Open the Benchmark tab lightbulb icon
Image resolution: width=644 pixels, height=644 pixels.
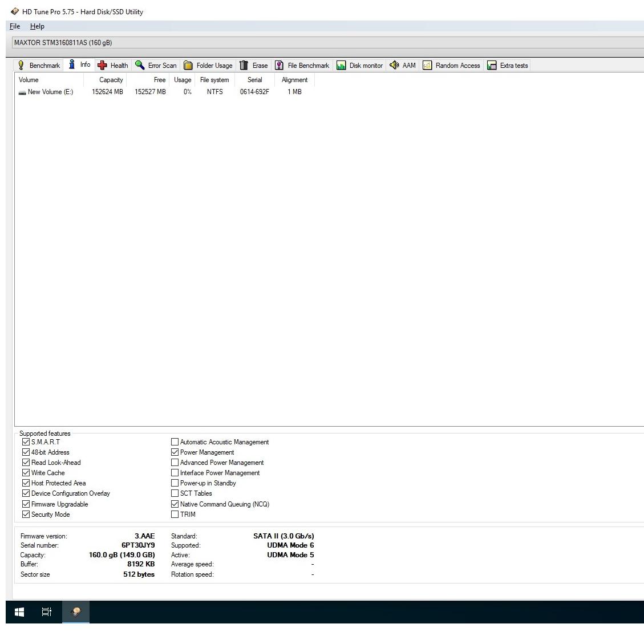(x=21, y=65)
